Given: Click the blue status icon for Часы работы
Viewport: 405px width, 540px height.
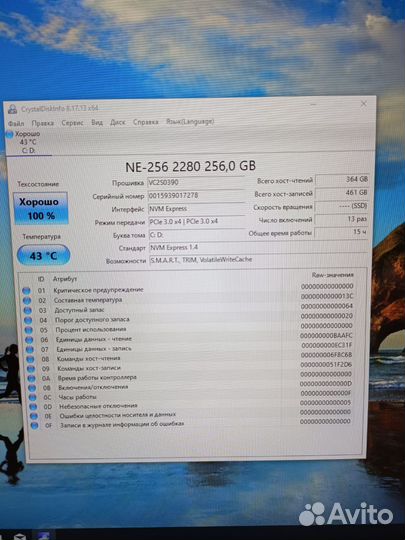Looking at the screenshot, I should (x=33, y=397).
